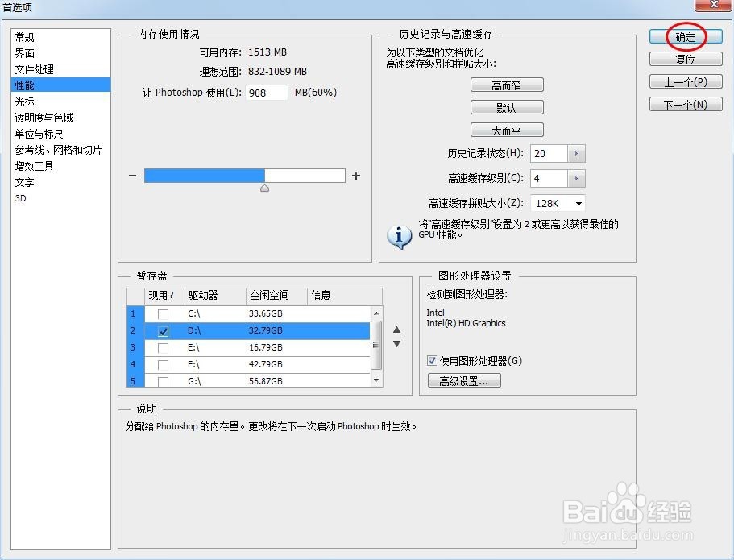
Task: Select the row with 16.79GB free space
Action: 248,347
